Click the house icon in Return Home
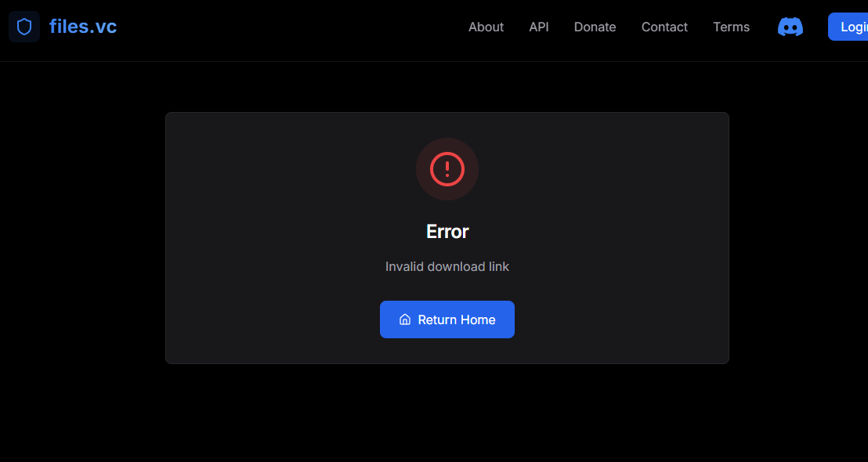The image size is (868, 462). pyautogui.click(x=405, y=319)
